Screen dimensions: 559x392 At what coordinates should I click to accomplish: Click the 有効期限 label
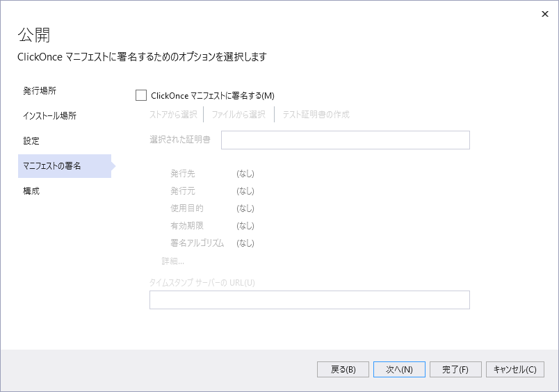coord(187,225)
